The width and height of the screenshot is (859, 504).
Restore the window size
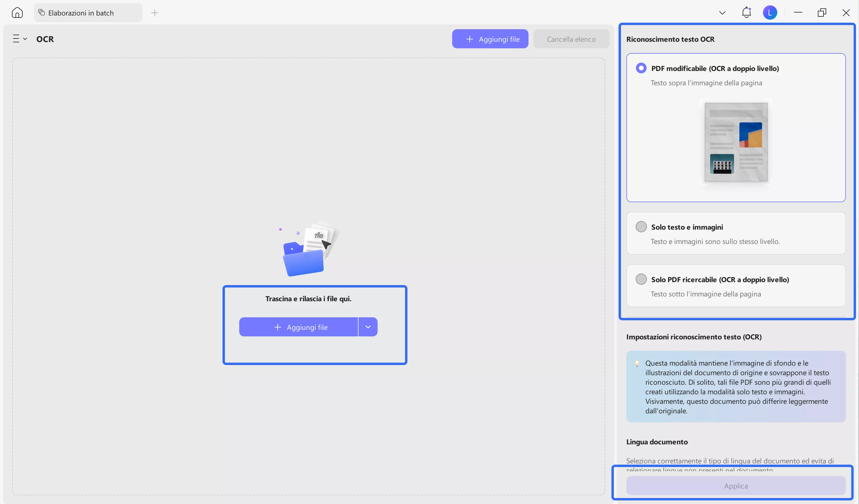[822, 13]
